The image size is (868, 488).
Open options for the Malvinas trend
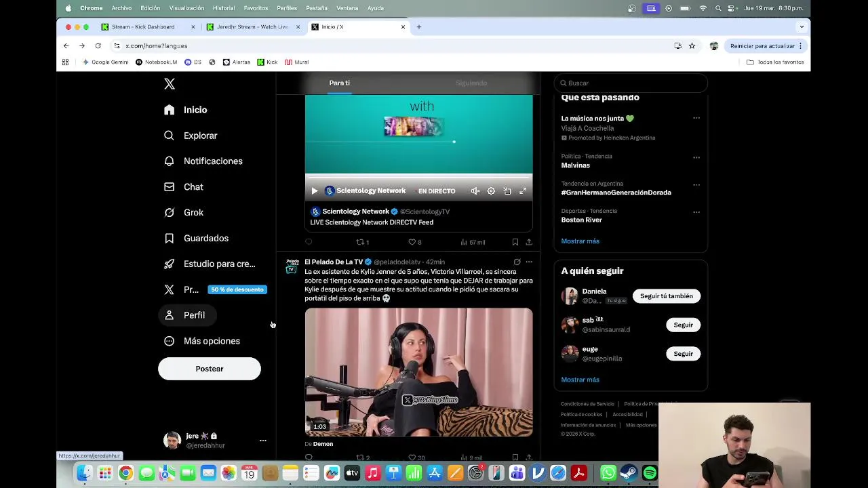(696, 157)
